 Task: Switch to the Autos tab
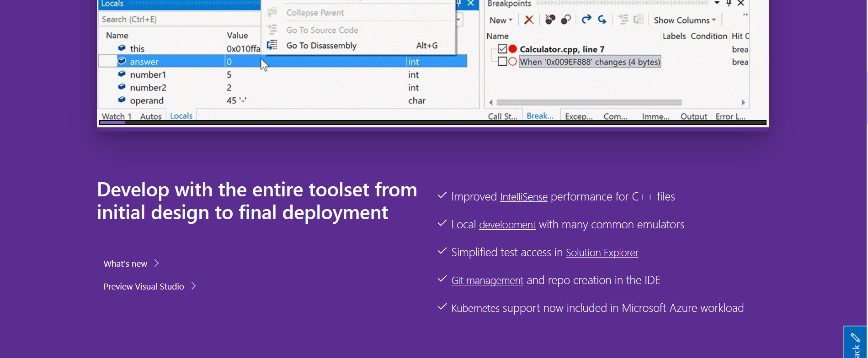[151, 116]
